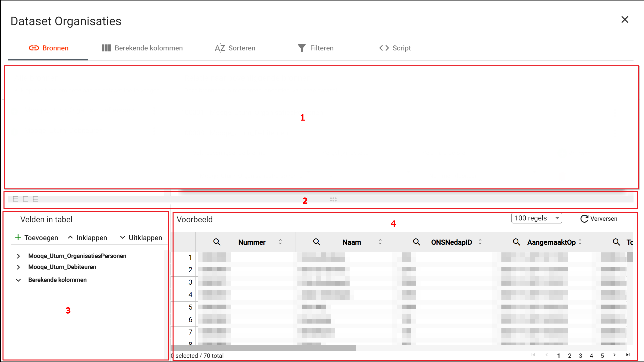Image resolution: width=644 pixels, height=362 pixels.
Task: Toggle sort arrows on Nummer column
Action: tap(280, 242)
